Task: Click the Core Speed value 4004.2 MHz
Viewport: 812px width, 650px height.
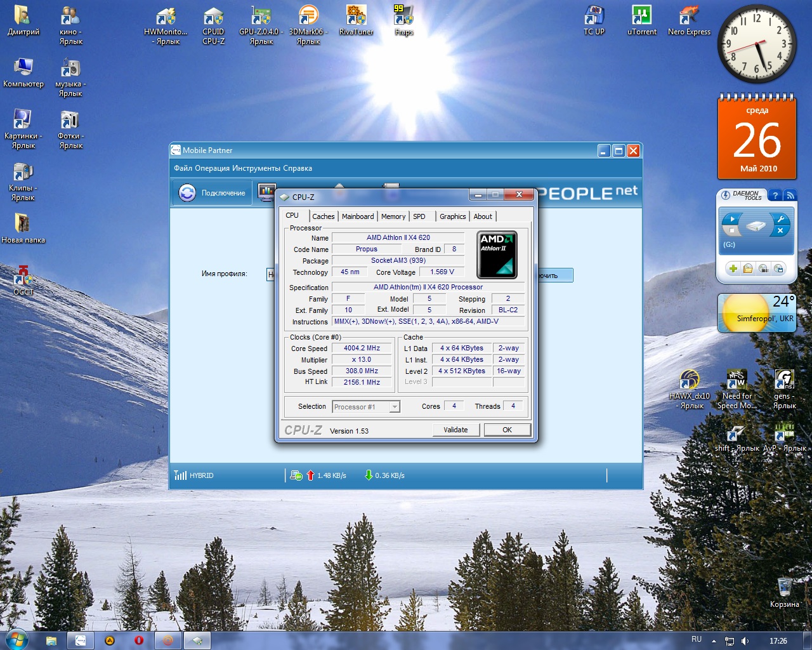Action: click(362, 348)
